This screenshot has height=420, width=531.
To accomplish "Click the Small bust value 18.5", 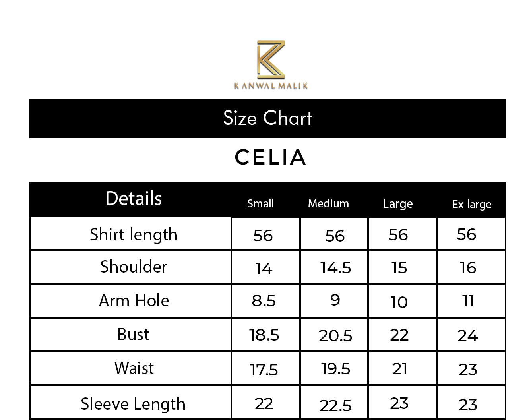I will click(x=264, y=335).
